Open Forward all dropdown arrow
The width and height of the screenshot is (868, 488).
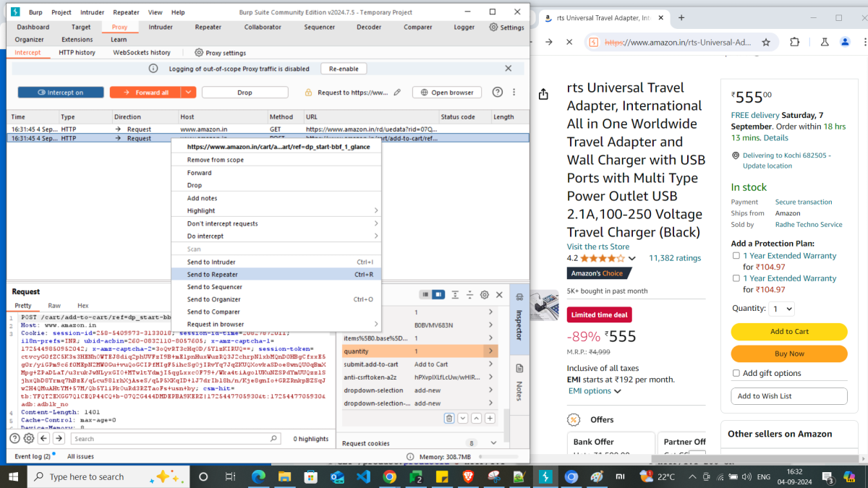(189, 93)
